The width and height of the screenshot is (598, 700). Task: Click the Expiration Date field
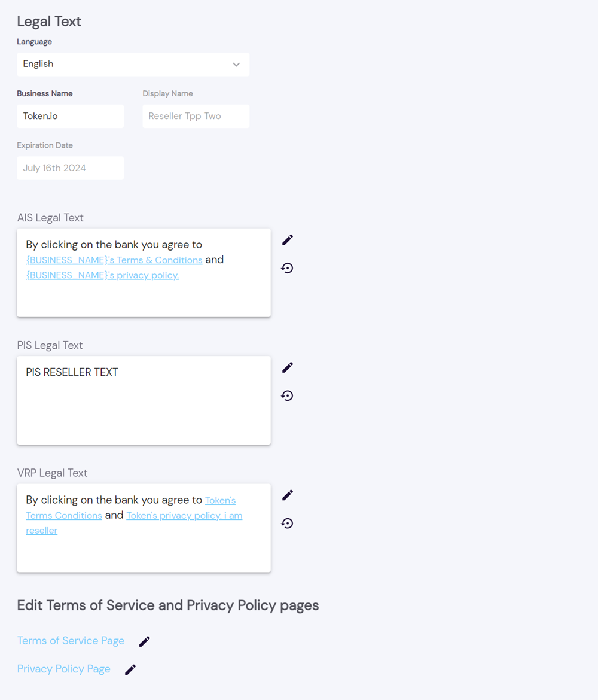tap(70, 168)
